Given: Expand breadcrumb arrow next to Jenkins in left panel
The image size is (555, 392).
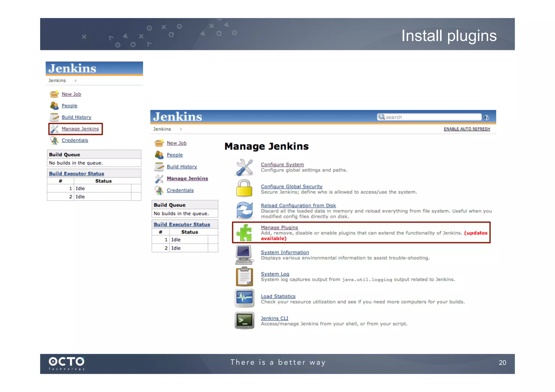Looking at the screenshot, I should [76, 80].
